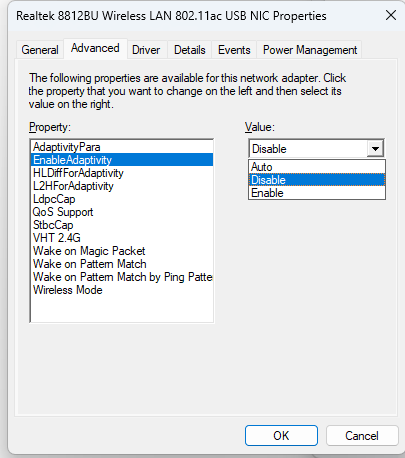Choose Auto in the Value list

pos(317,167)
